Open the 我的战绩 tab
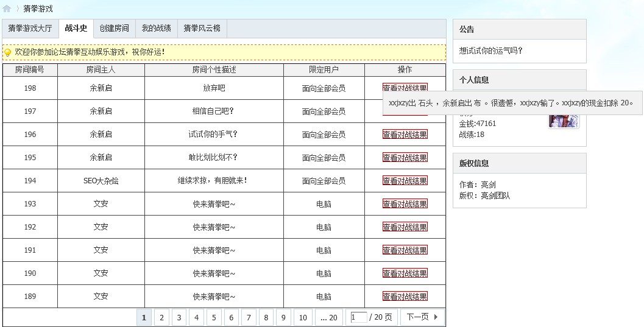The height and width of the screenshot is (327, 644). [x=157, y=29]
